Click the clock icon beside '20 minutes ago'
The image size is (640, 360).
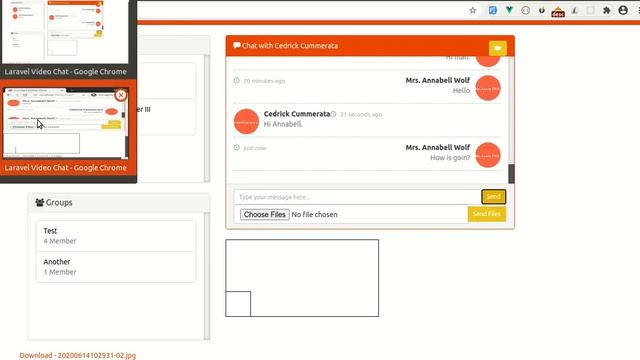[x=236, y=80]
